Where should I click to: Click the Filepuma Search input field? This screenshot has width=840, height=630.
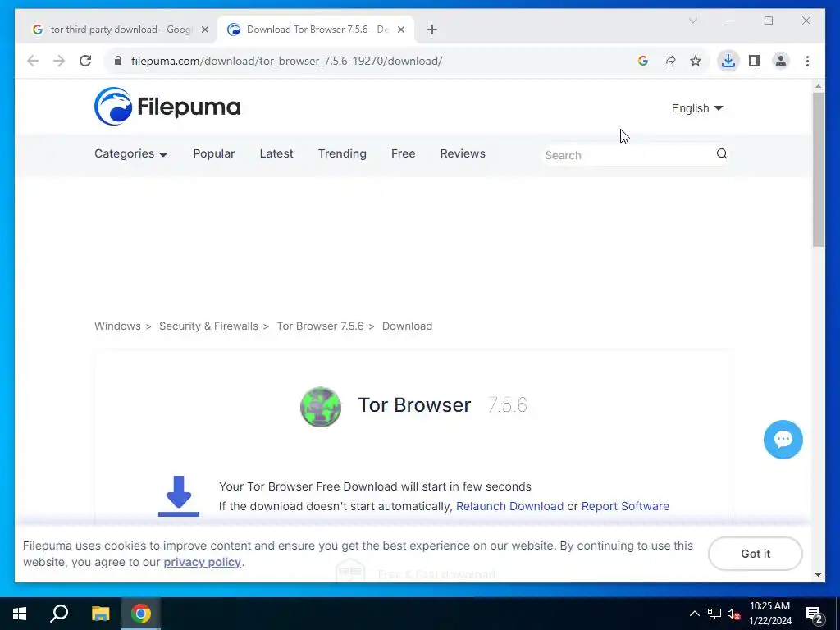pos(629,155)
